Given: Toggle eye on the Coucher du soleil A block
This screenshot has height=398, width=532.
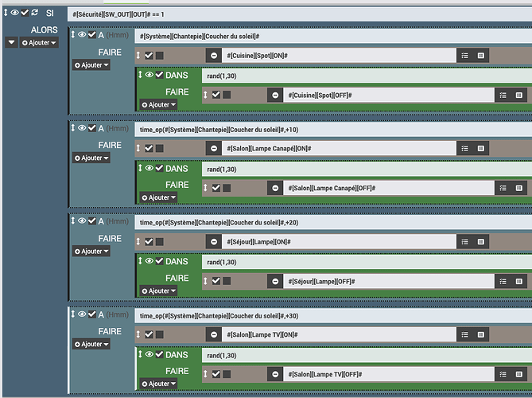Looking at the screenshot, I should click(x=82, y=34).
